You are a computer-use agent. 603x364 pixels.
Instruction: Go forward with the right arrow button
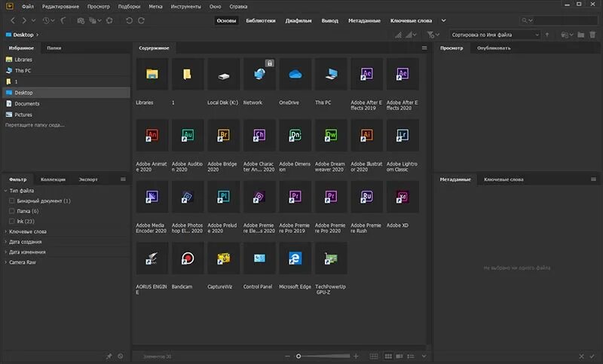pos(24,20)
